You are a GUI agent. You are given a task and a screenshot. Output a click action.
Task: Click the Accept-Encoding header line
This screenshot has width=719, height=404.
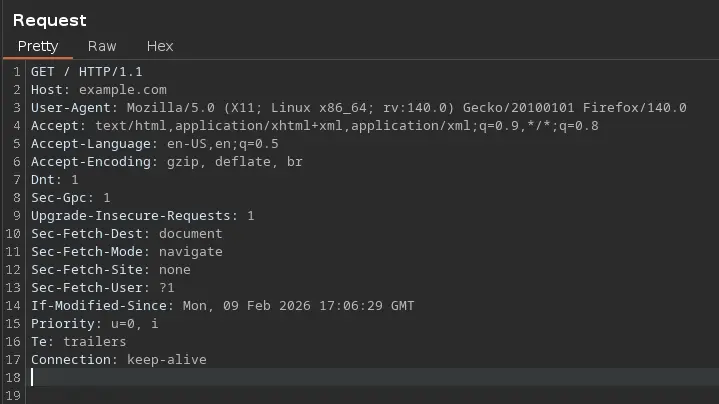[160, 162]
